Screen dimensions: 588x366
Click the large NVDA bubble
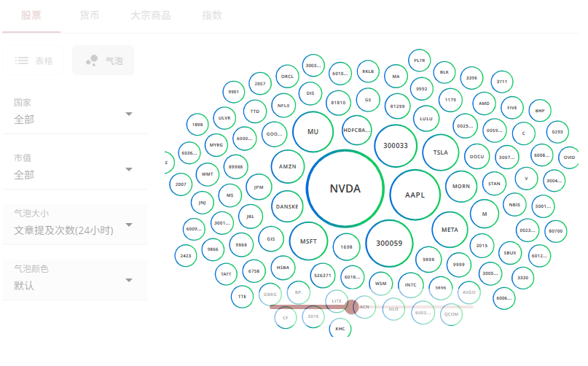point(345,188)
